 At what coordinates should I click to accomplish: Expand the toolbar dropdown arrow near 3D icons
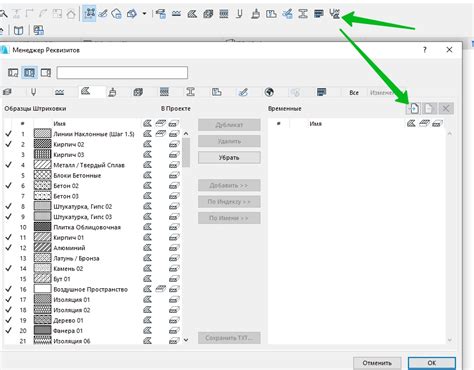click(144, 14)
